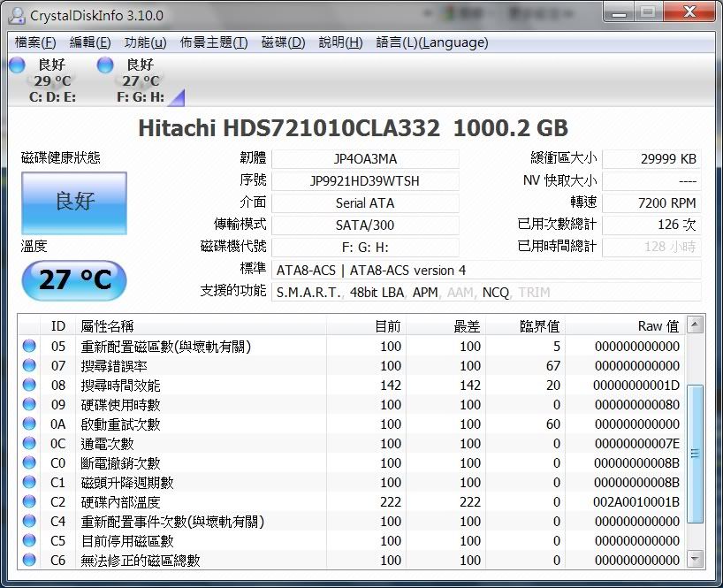The width and height of the screenshot is (723, 588).
Task: Click the 27 °C temperature button
Action: [74, 280]
